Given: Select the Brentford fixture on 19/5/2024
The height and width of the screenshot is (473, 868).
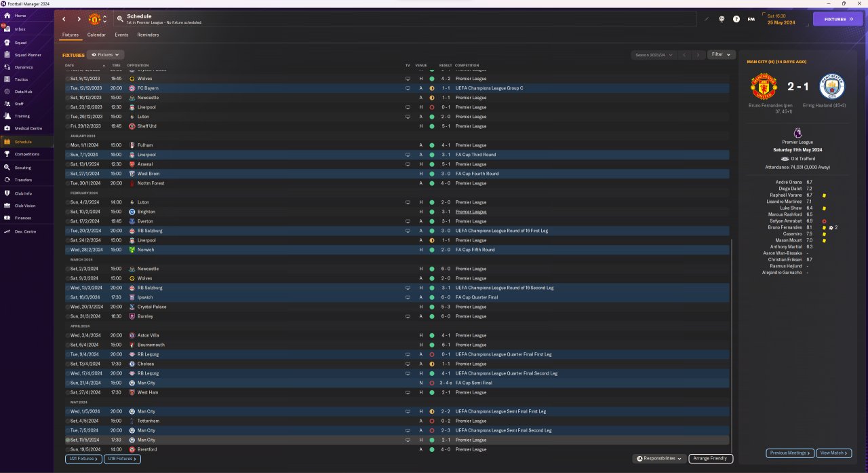Looking at the screenshot, I should [x=397, y=449].
